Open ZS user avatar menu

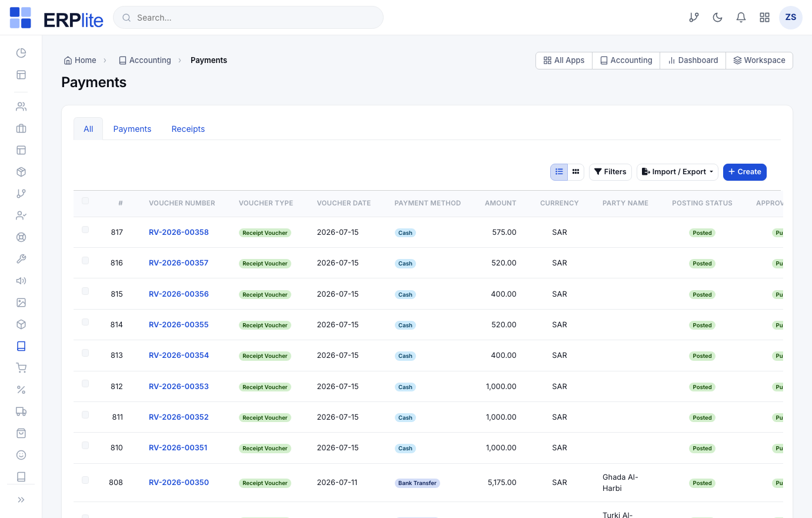[x=791, y=18]
